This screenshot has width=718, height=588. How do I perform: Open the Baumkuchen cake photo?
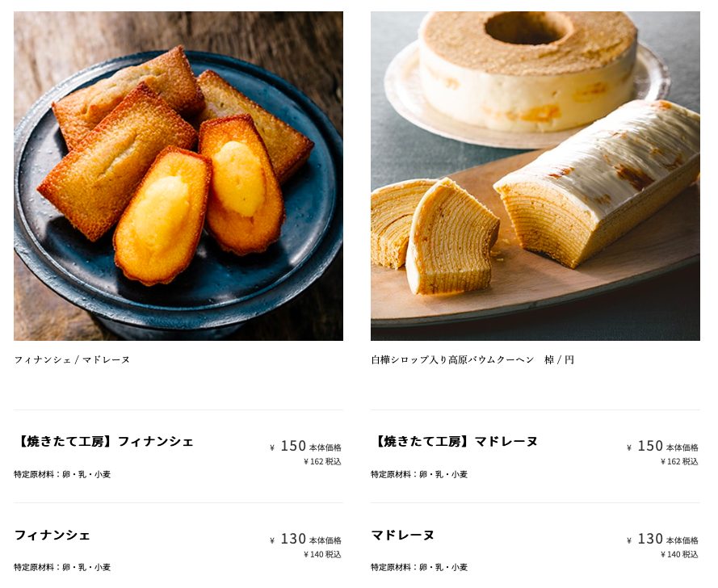535,176
